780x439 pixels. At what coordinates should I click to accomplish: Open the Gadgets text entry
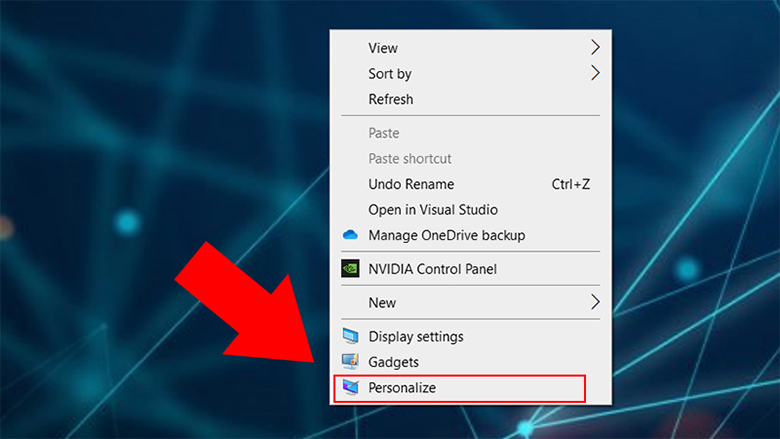click(393, 362)
